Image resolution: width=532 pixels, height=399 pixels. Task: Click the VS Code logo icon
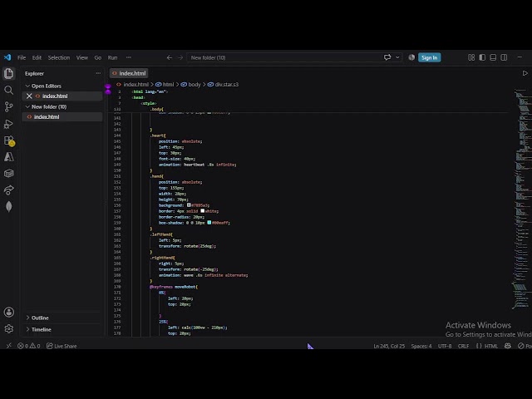[7, 57]
